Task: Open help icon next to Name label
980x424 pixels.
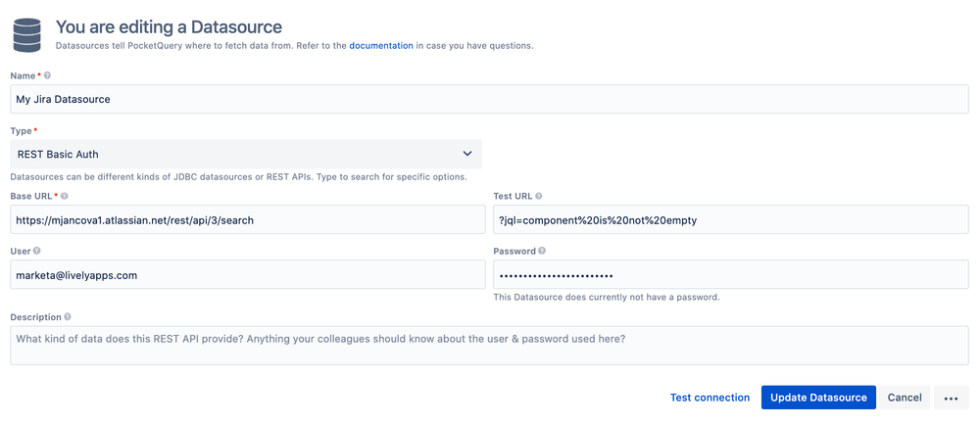Action: [47, 75]
